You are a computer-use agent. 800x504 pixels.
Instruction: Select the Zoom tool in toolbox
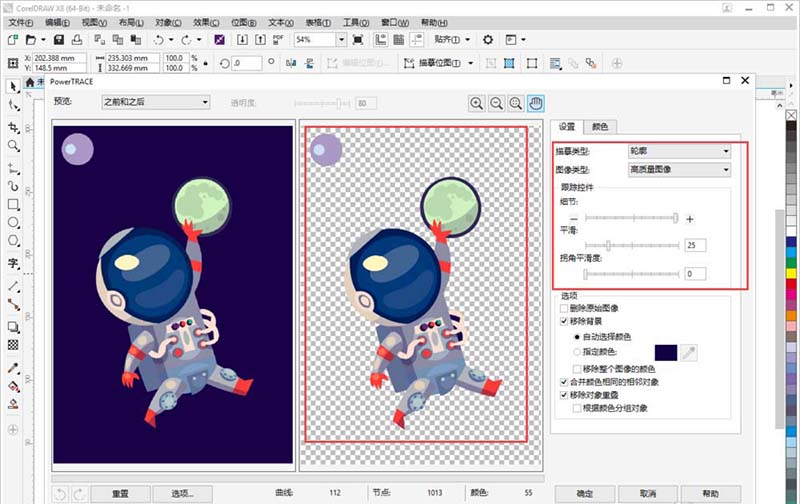[x=13, y=146]
